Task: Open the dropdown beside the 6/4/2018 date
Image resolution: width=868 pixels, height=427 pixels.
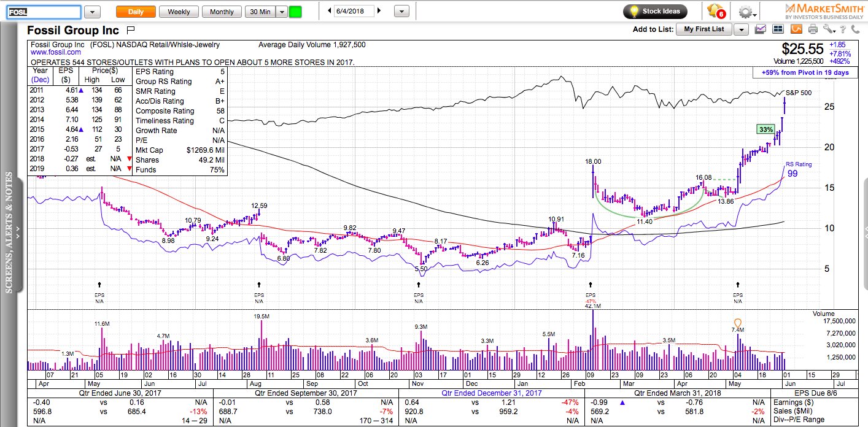Action: point(402,10)
